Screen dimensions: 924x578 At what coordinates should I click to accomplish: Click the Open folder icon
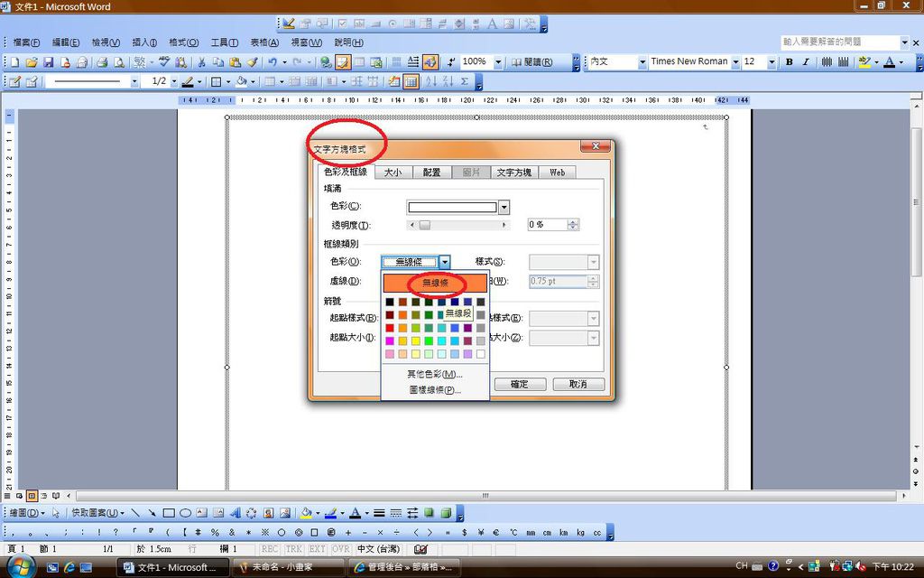click(x=32, y=62)
